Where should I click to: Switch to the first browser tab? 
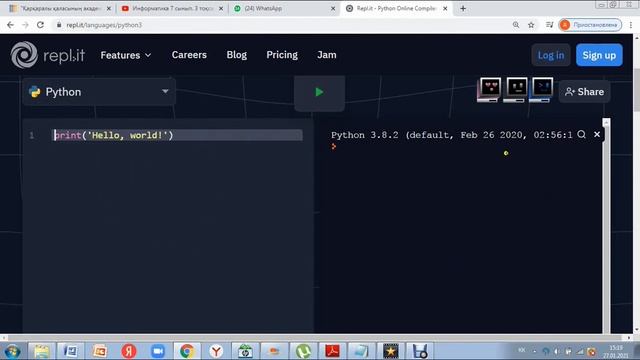(60, 8)
